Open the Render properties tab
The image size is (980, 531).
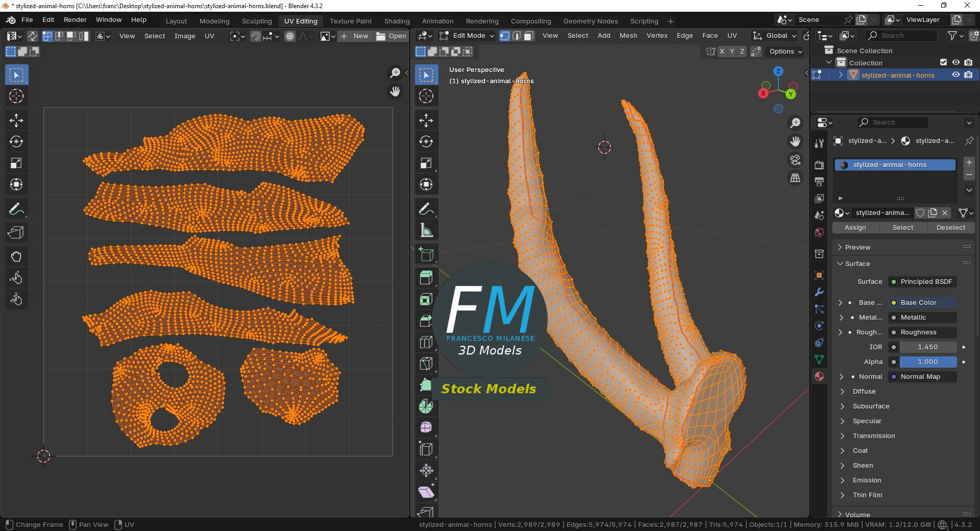pos(819,165)
